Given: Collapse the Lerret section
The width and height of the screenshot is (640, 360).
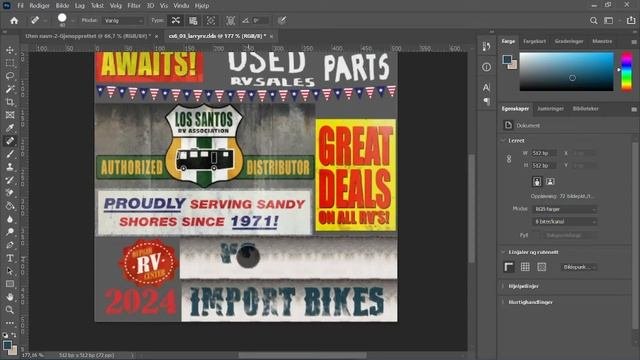Looking at the screenshot, I should pyautogui.click(x=503, y=140).
